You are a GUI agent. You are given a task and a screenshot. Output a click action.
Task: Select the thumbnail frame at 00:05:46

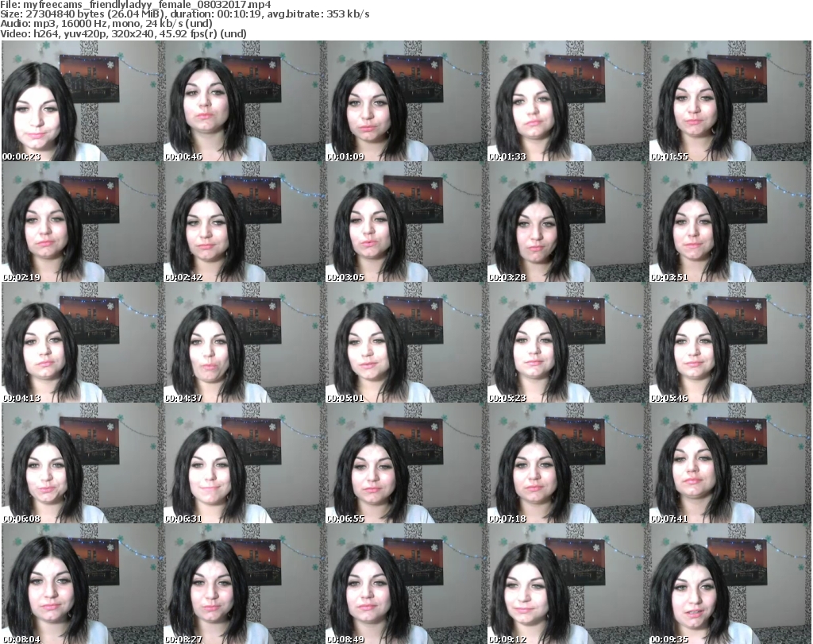[x=730, y=342]
